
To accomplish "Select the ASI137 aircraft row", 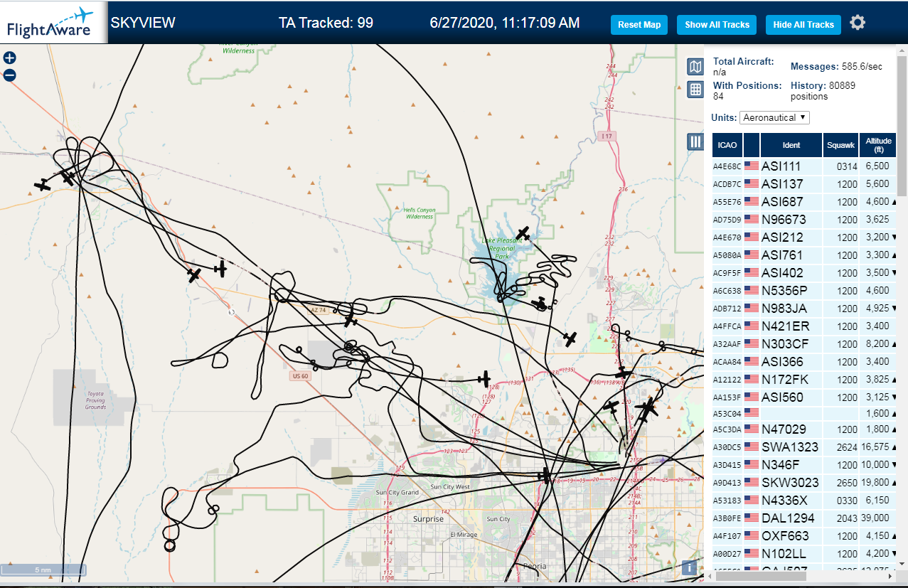I will tap(805, 184).
